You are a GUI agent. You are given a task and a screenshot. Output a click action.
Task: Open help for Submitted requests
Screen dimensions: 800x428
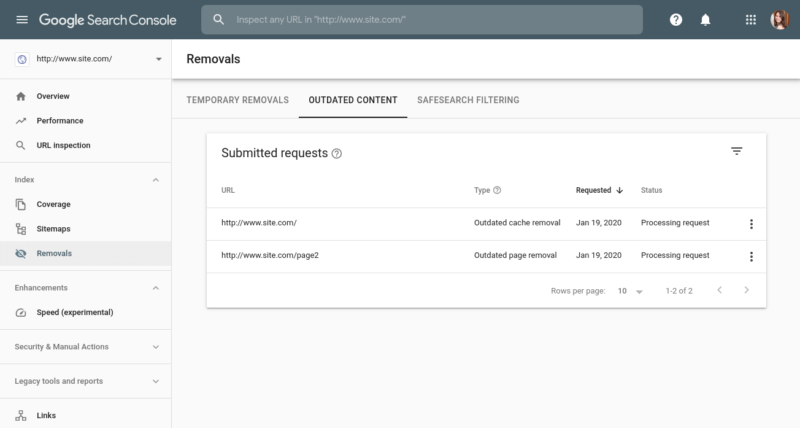[x=337, y=154]
